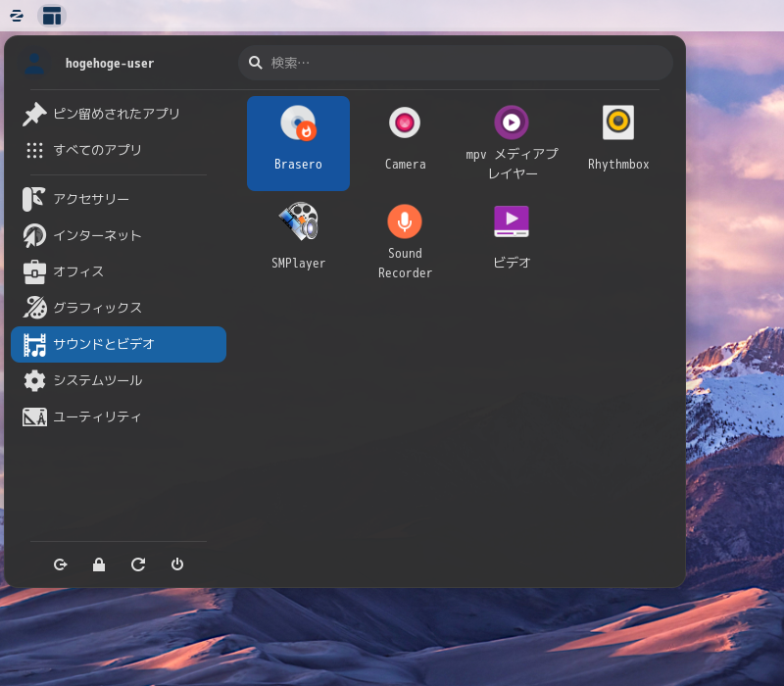Select the サウンドとビデオ category

119,345
